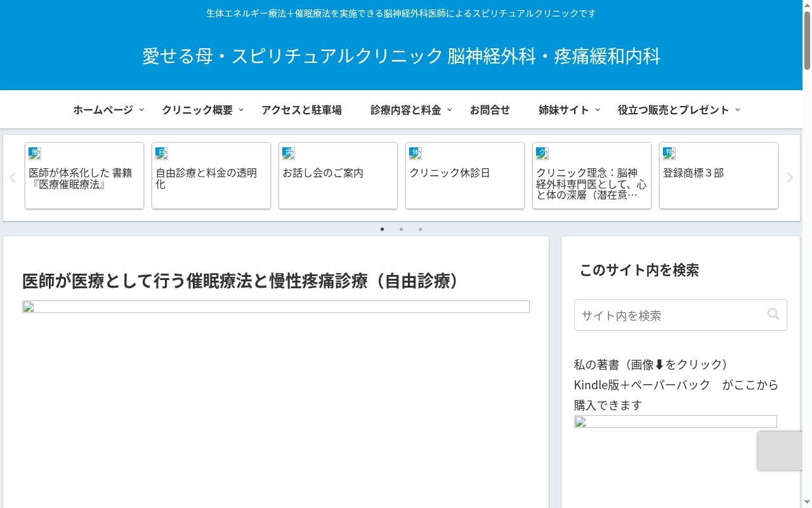Expand クリニック概要 submenu arrow
The width and height of the screenshot is (812, 508).
[241, 110]
